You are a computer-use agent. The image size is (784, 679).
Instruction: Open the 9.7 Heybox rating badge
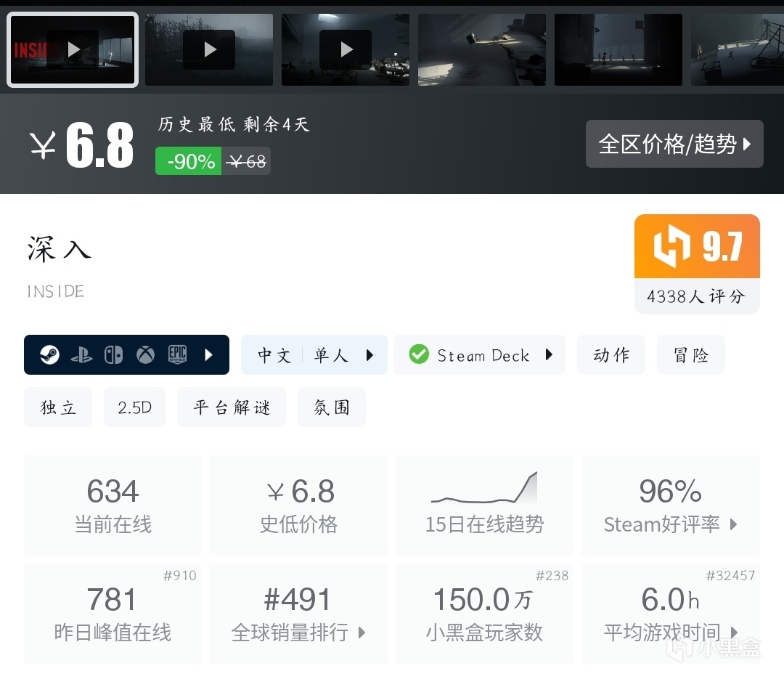(697, 246)
